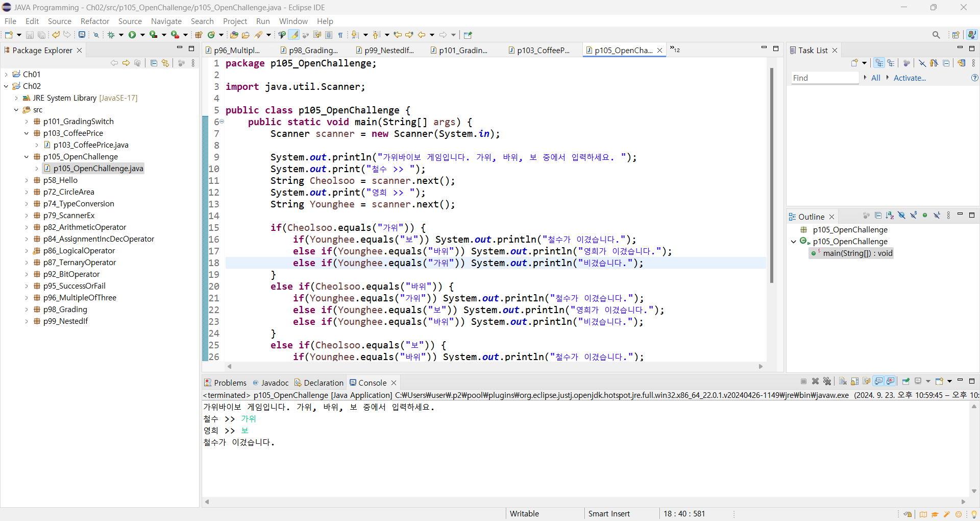This screenshot has width=980, height=521.
Task: Toggle Mark Occurrences highlighter button
Action: (x=294, y=35)
